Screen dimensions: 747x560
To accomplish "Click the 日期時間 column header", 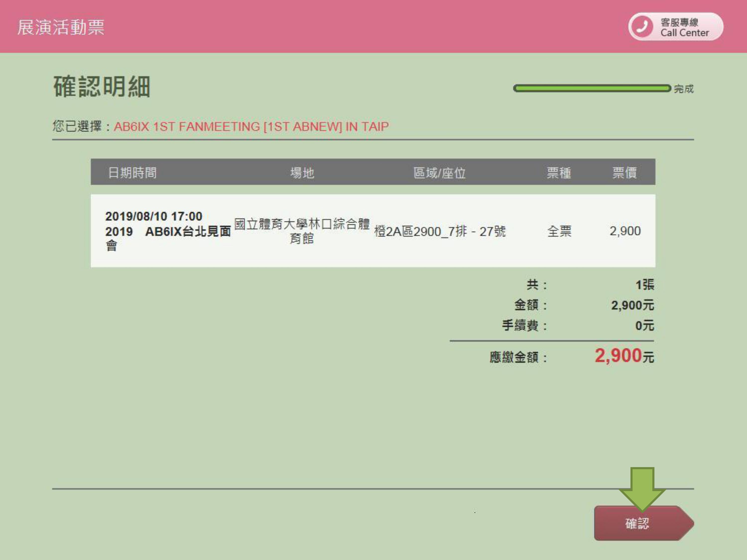I will 132,172.
